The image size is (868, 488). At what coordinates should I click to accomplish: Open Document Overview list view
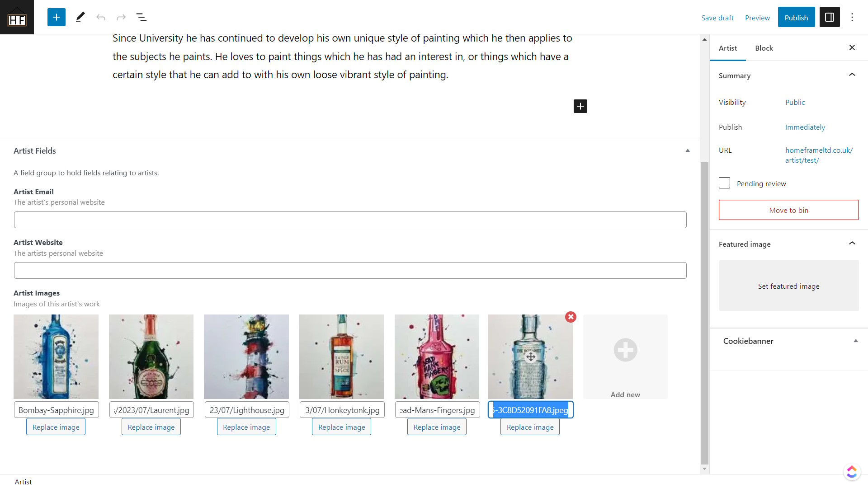(x=141, y=17)
